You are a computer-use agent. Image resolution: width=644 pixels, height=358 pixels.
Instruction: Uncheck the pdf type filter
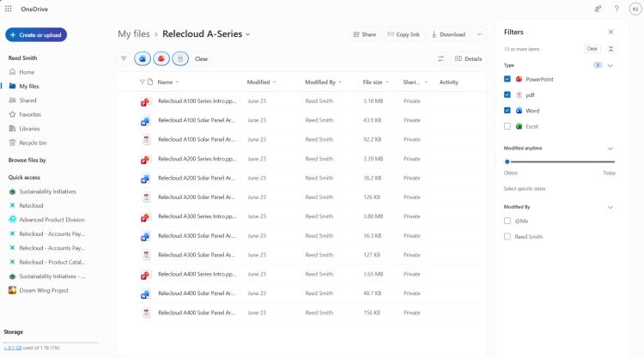(x=507, y=94)
